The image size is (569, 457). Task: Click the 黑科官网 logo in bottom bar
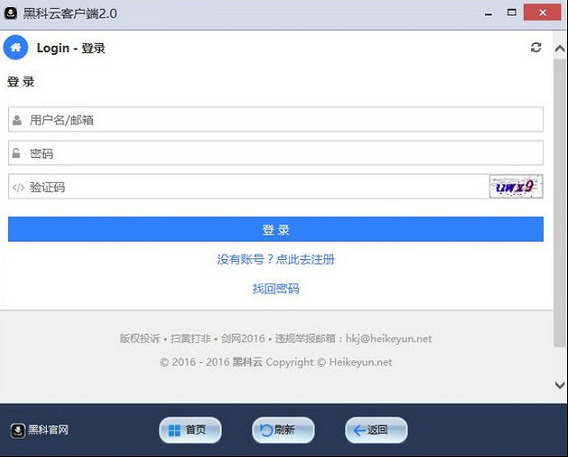pyautogui.click(x=39, y=431)
